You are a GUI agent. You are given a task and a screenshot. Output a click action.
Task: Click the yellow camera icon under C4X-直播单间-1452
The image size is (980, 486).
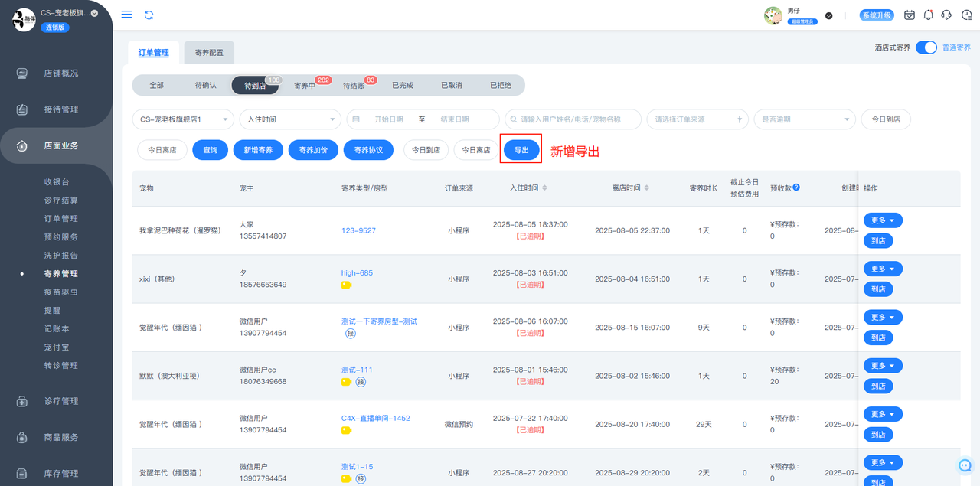click(346, 430)
